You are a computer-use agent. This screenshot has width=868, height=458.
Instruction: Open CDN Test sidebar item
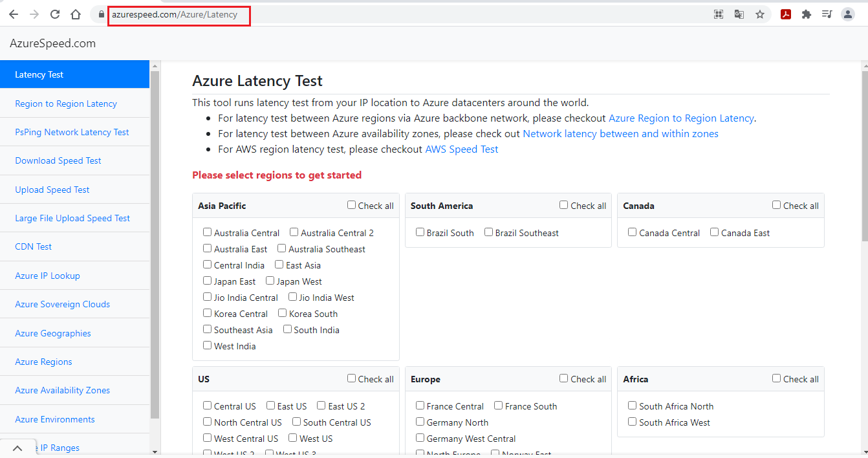point(75,246)
